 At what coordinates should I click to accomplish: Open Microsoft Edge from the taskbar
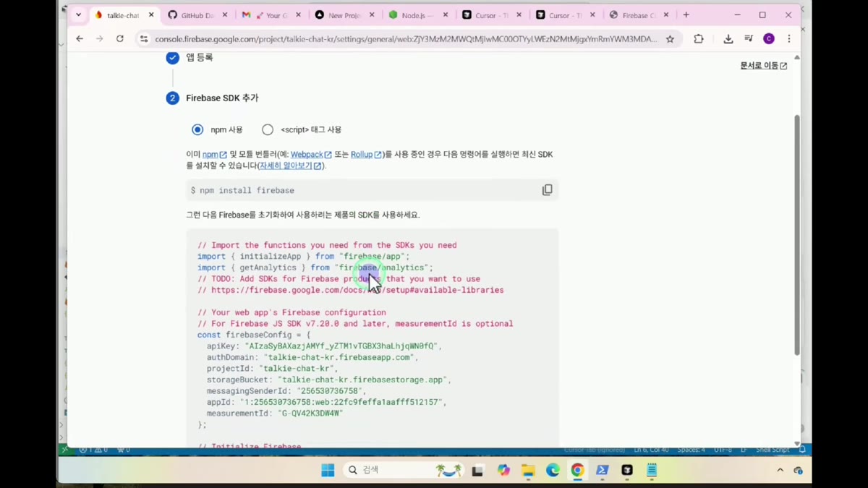click(553, 470)
